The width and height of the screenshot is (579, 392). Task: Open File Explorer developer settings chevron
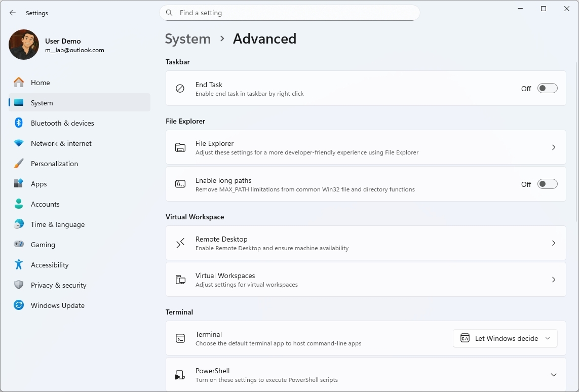click(x=553, y=147)
